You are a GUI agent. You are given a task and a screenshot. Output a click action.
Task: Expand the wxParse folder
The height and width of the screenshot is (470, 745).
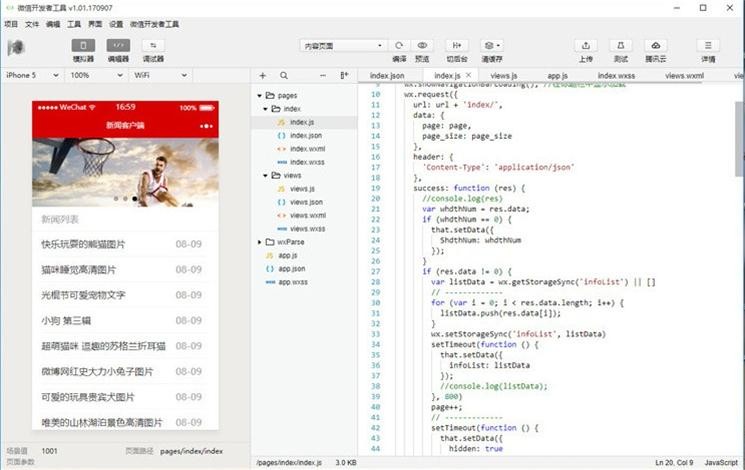point(259,242)
